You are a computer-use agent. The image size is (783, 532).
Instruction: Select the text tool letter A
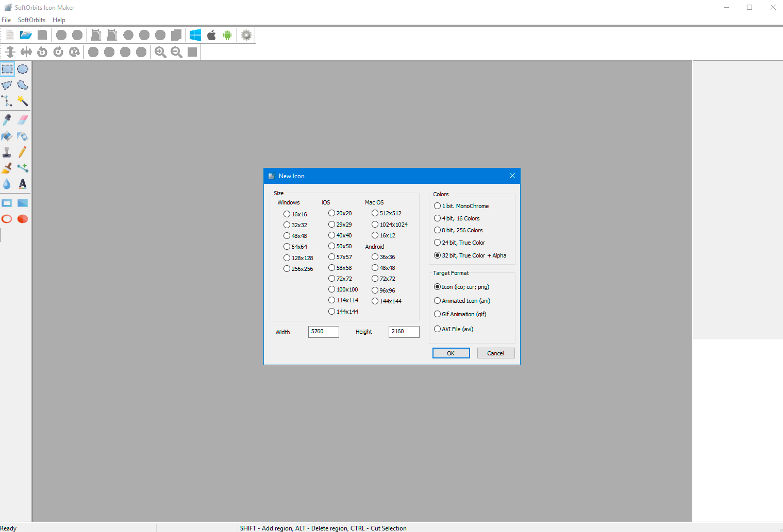[x=23, y=184]
